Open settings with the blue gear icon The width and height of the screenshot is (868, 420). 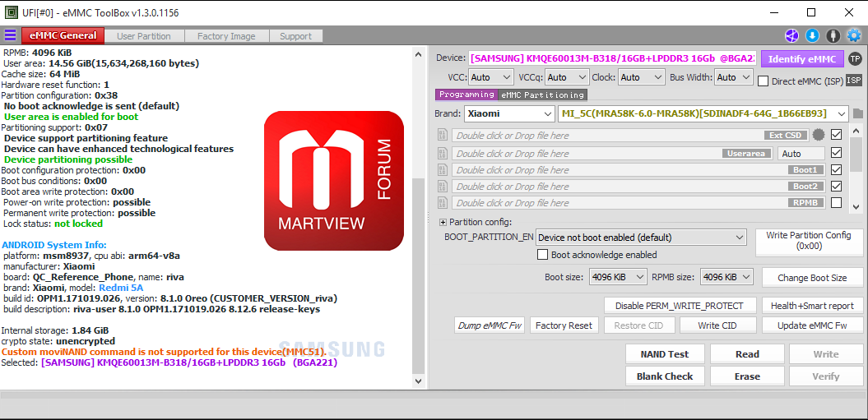854,36
